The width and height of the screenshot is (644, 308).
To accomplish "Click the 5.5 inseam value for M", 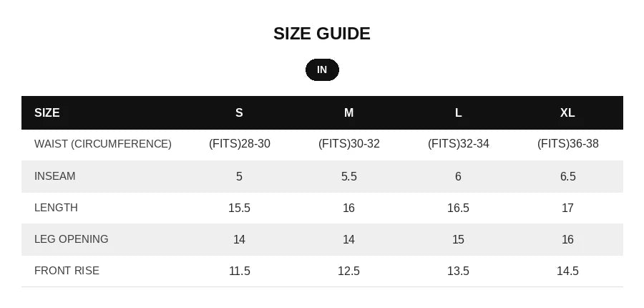I will click(348, 176).
